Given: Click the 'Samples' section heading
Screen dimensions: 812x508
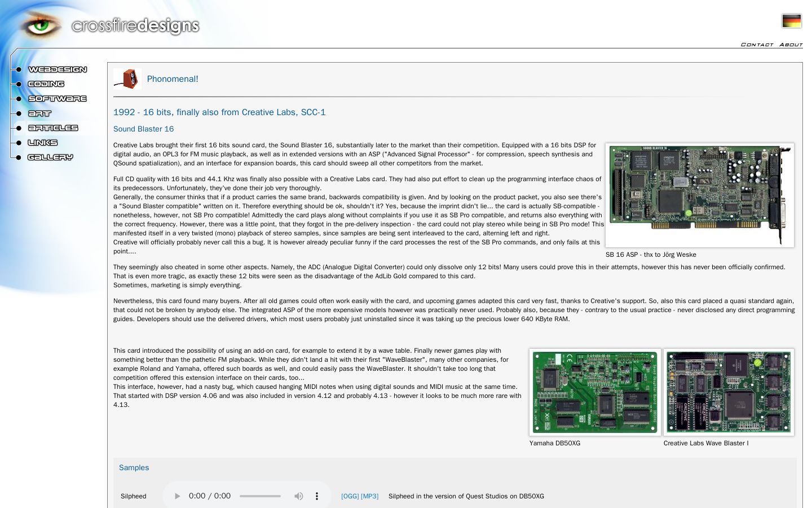Looking at the screenshot, I should pos(134,468).
